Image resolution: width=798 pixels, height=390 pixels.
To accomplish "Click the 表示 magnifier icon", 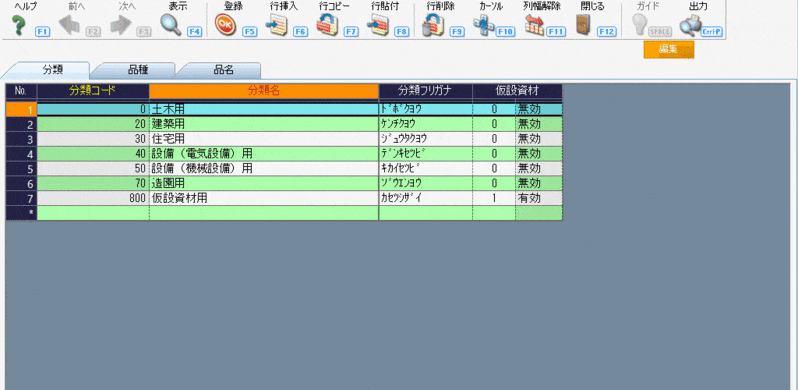I will tap(171, 25).
